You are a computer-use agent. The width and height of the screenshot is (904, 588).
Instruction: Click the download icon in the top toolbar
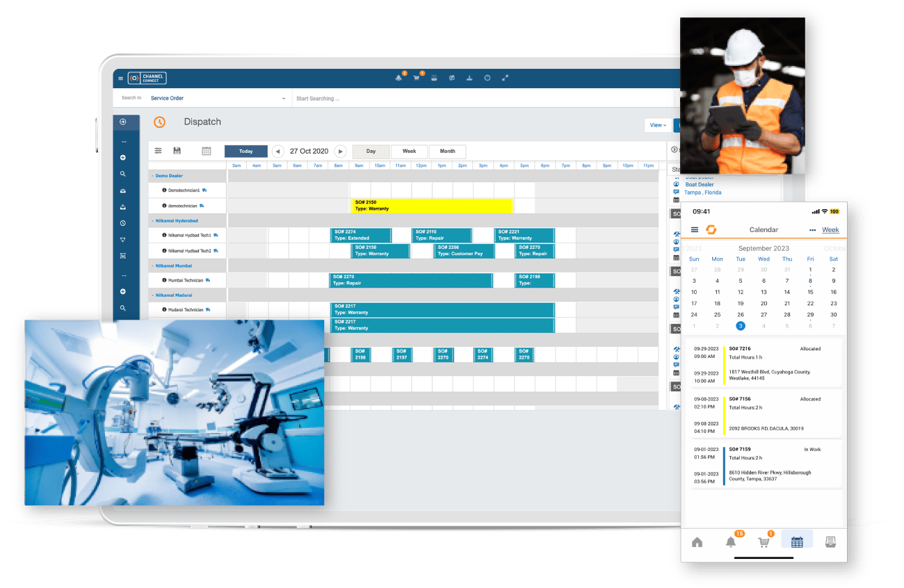pos(469,78)
